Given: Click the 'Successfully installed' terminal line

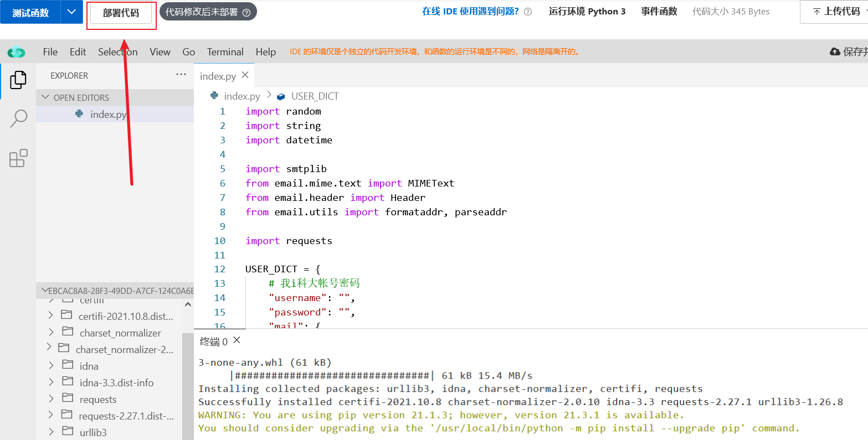Looking at the screenshot, I should point(521,402).
